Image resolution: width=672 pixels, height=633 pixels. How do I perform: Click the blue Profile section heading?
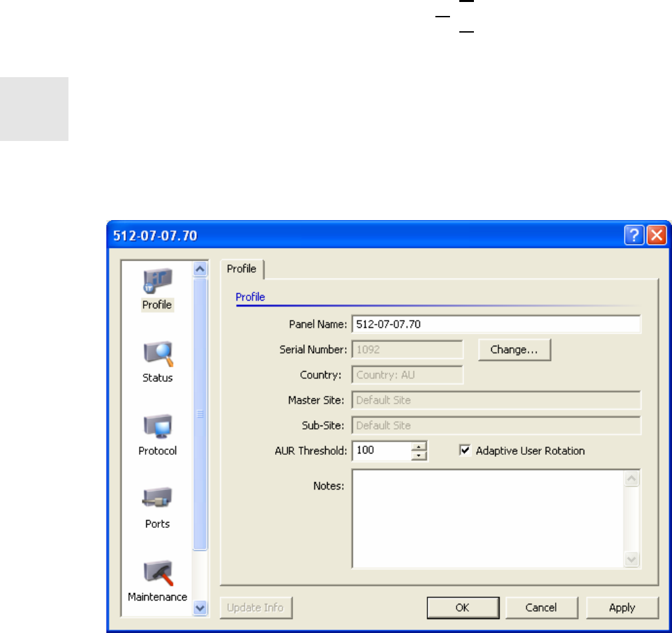click(x=251, y=297)
